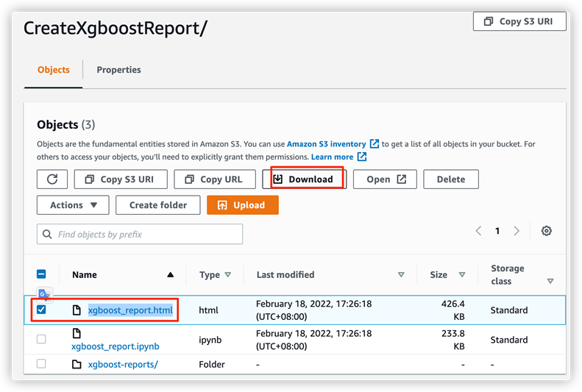The image size is (582, 392).
Task: Click the magnifier icon in the search box
Action: tap(47, 234)
